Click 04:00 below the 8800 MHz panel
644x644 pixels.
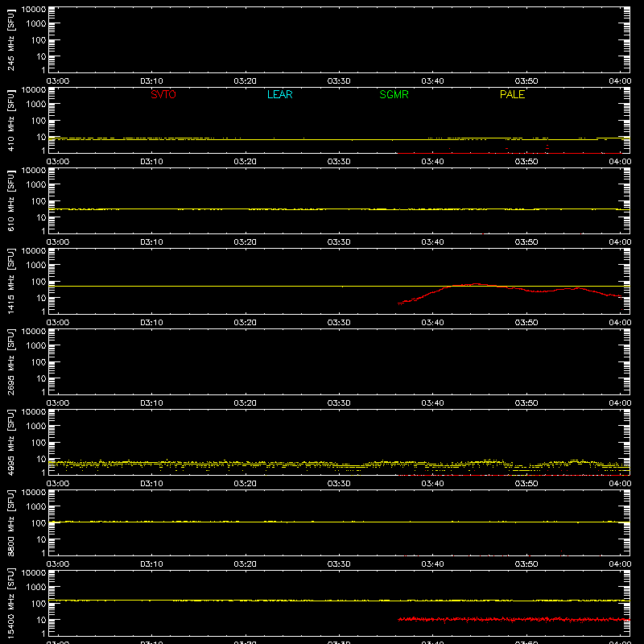[x=620, y=564]
